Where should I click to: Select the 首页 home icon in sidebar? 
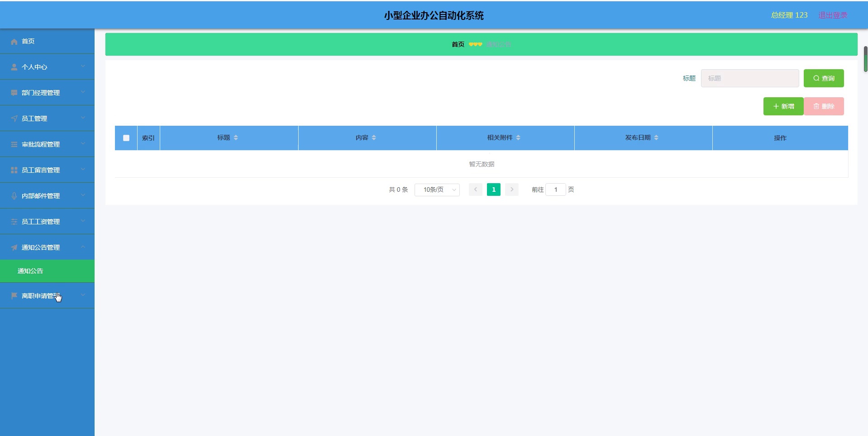coord(14,41)
